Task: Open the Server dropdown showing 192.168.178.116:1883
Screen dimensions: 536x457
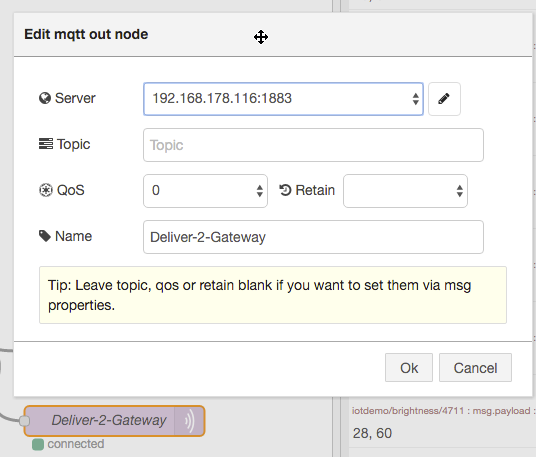Action: click(283, 99)
